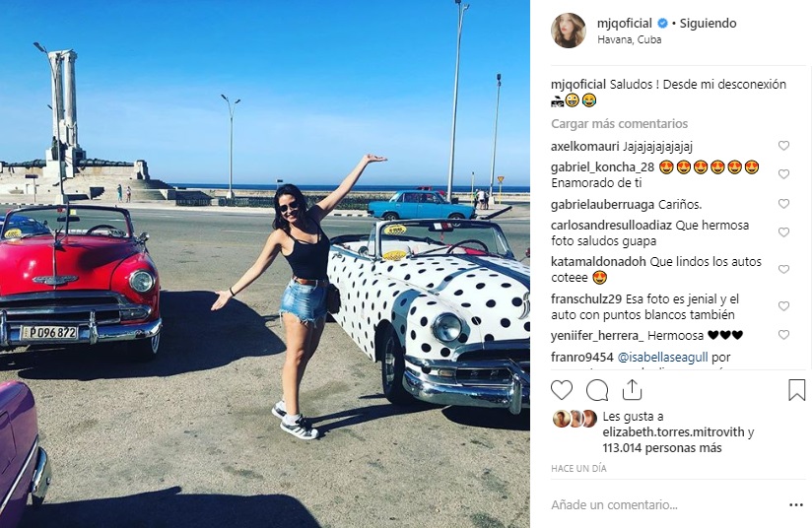Click the Siguiendo following button
This screenshot has width=812, height=528.
pos(708,24)
